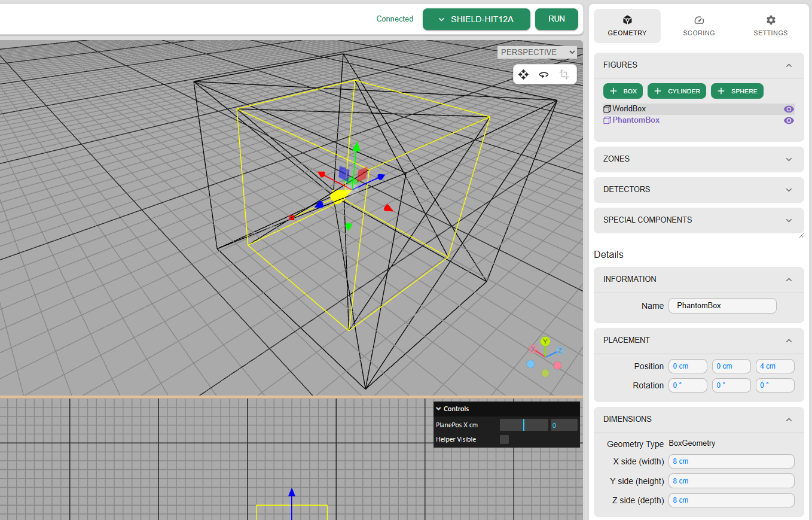Click the Rotation Z field
The image size is (812, 520).
click(x=775, y=385)
